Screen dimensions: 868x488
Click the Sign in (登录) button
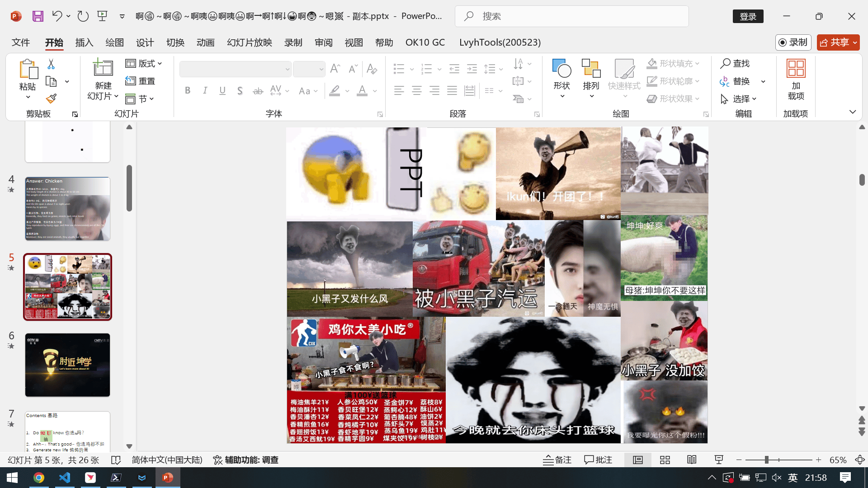pyautogui.click(x=748, y=16)
